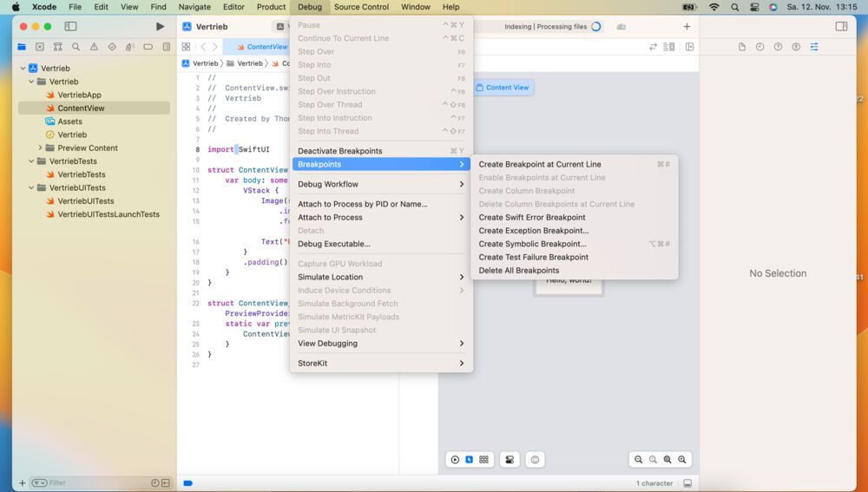Go back with the editor back arrow
The height and width of the screenshot is (492, 868).
pos(203,47)
